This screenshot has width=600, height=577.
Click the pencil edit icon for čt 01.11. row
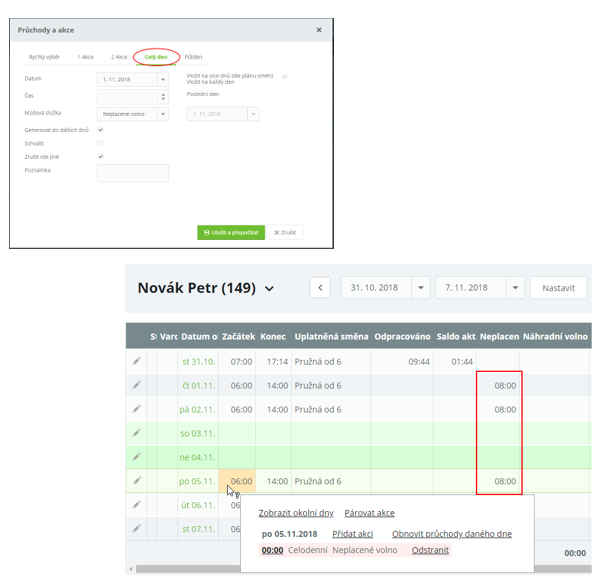[137, 385]
